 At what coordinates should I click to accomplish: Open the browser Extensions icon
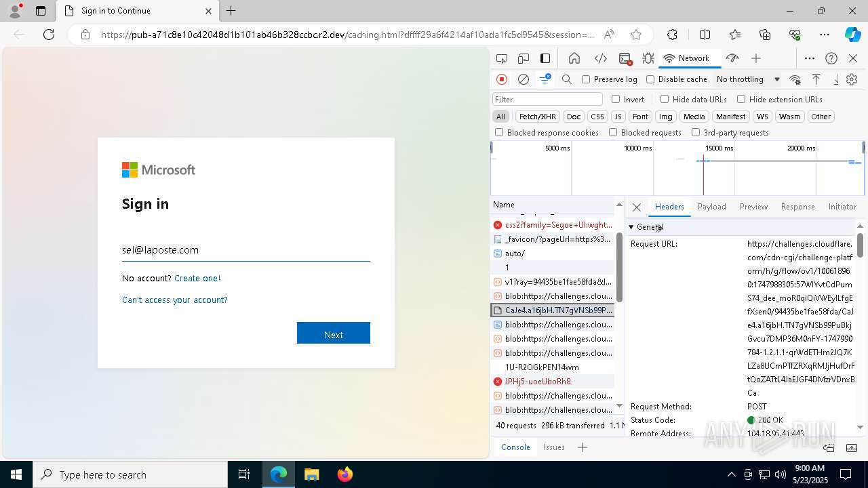click(672, 35)
